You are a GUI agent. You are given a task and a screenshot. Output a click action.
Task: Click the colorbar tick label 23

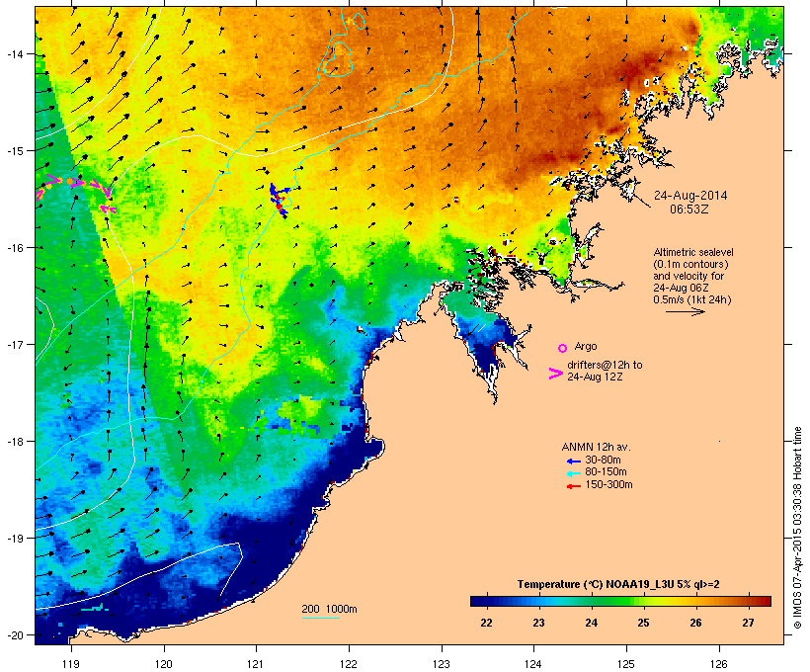[538, 623]
